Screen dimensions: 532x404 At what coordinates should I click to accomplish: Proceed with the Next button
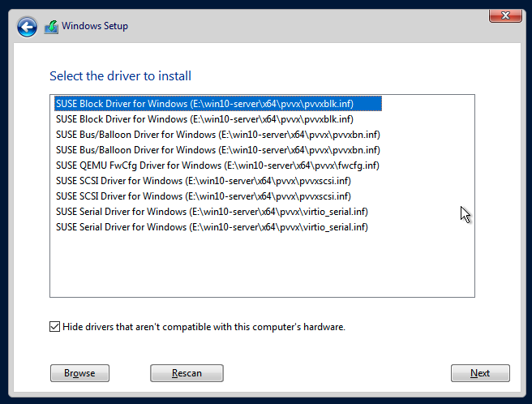[480, 373]
